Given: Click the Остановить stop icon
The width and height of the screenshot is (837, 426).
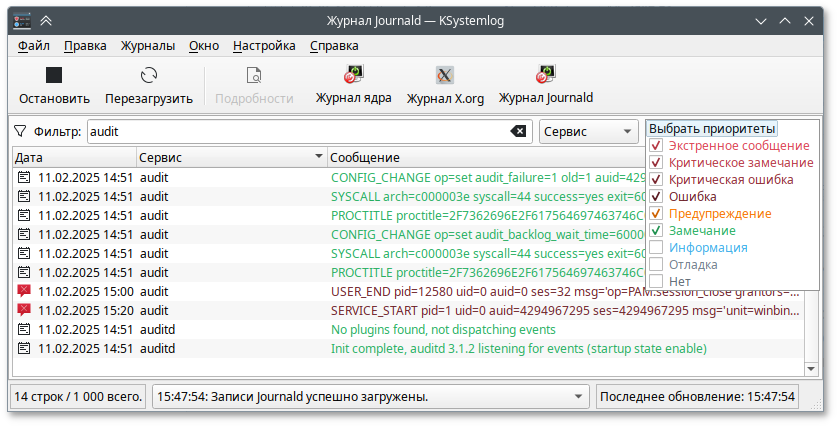Looking at the screenshot, I should (54, 76).
